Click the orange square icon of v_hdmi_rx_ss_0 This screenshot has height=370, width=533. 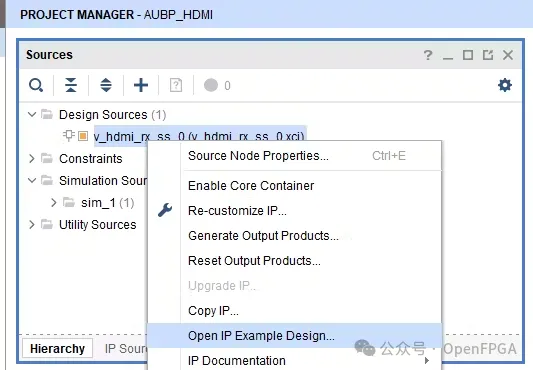(83, 136)
